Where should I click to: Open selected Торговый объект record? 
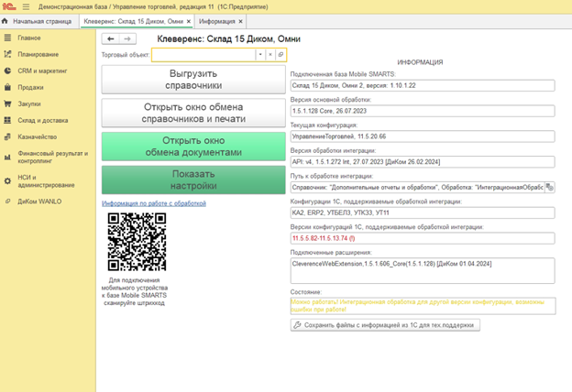280,55
